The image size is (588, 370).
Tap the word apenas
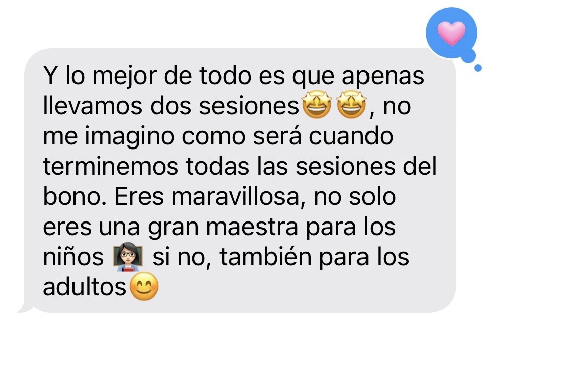pos(383,77)
